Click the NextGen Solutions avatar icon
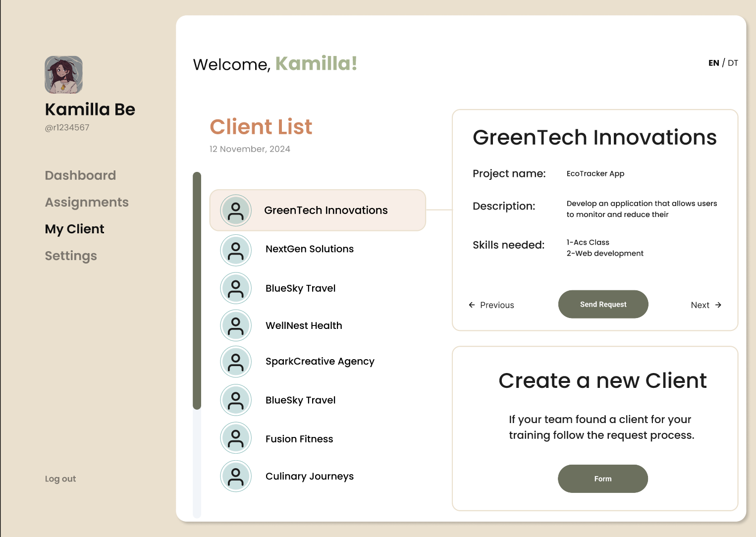Viewport: 756px width, 537px height. coord(236,250)
